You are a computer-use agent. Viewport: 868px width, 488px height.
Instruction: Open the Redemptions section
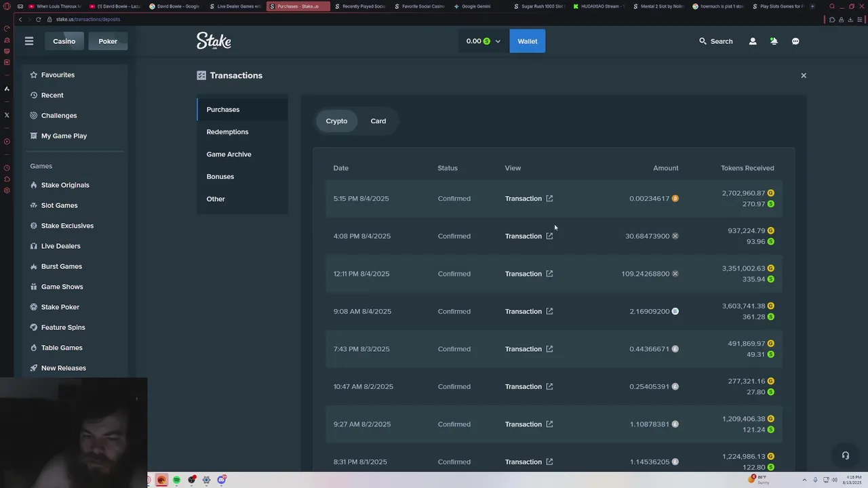pyautogui.click(x=242, y=131)
